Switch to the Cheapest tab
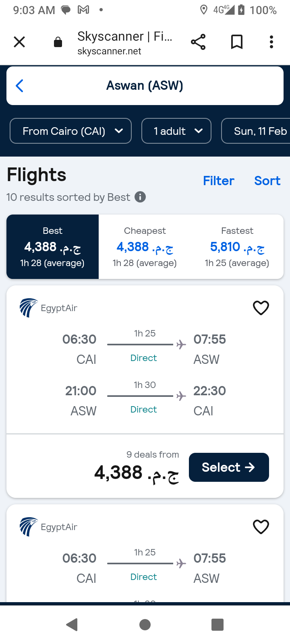 click(145, 247)
